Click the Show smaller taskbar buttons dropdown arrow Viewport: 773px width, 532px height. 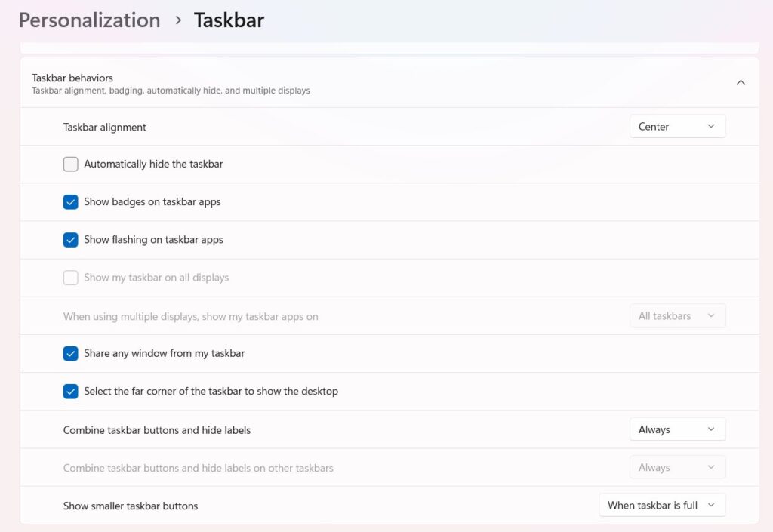coord(713,505)
